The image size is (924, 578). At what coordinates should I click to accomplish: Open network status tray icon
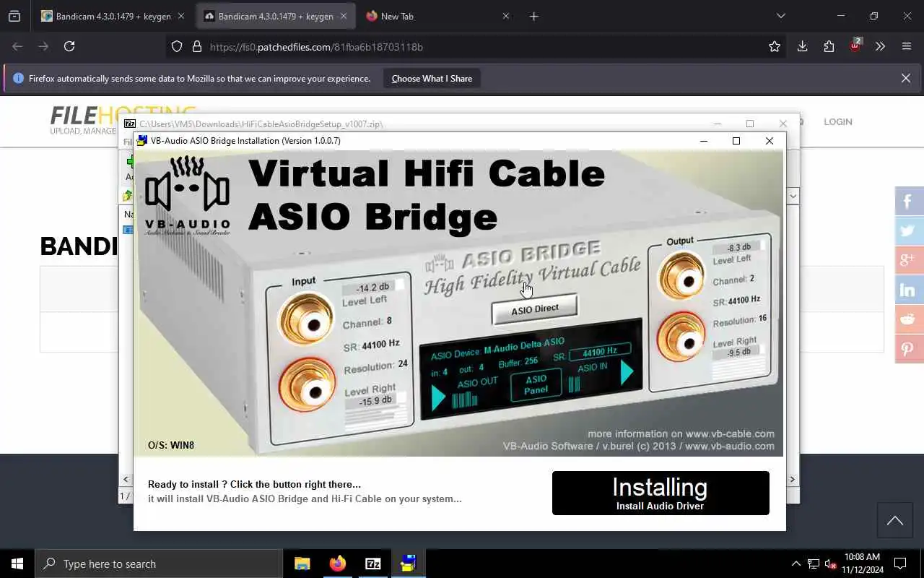(813, 564)
